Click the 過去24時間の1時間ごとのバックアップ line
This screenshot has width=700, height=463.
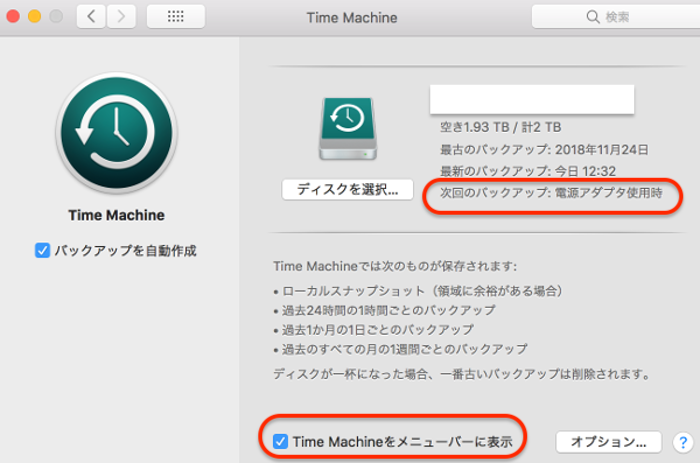(x=384, y=310)
